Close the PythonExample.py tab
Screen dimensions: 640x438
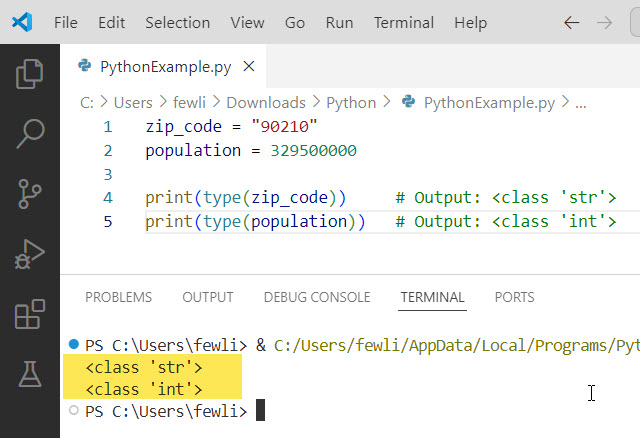pos(249,66)
